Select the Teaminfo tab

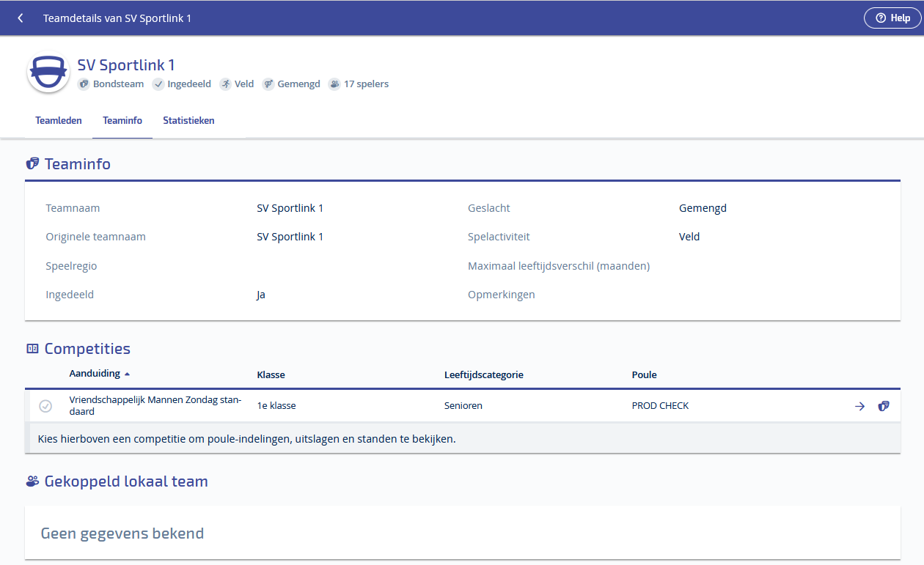point(122,121)
